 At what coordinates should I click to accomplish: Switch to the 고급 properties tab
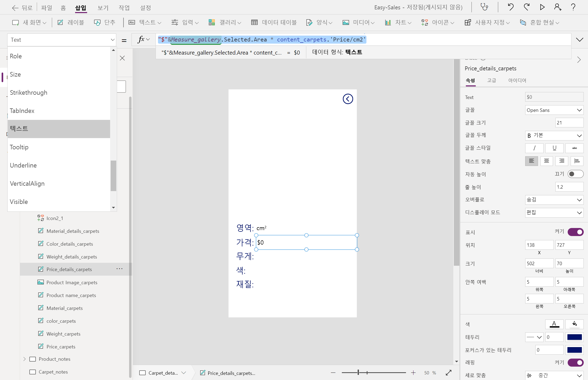492,80
